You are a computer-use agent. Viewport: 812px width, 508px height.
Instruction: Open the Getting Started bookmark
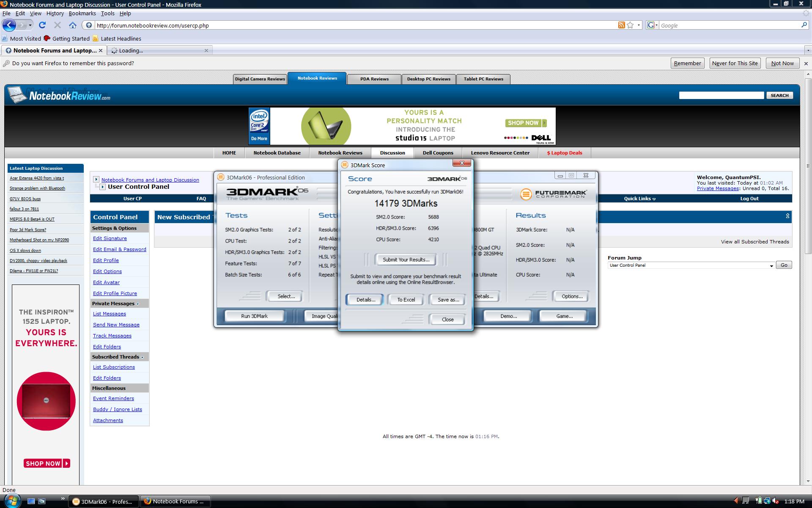click(x=67, y=39)
